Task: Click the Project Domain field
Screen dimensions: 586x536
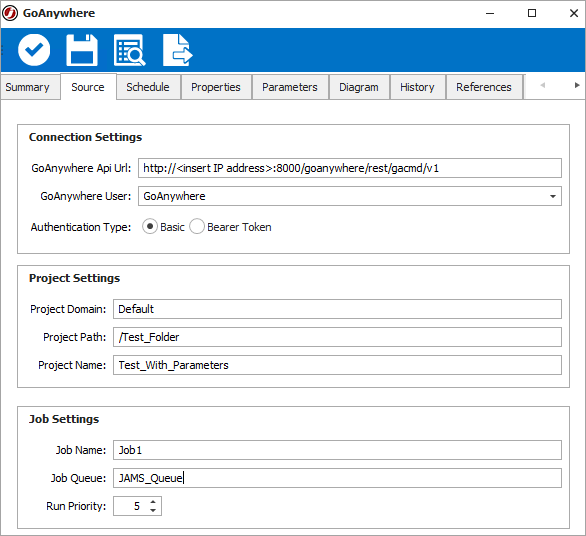Action: click(x=337, y=309)
